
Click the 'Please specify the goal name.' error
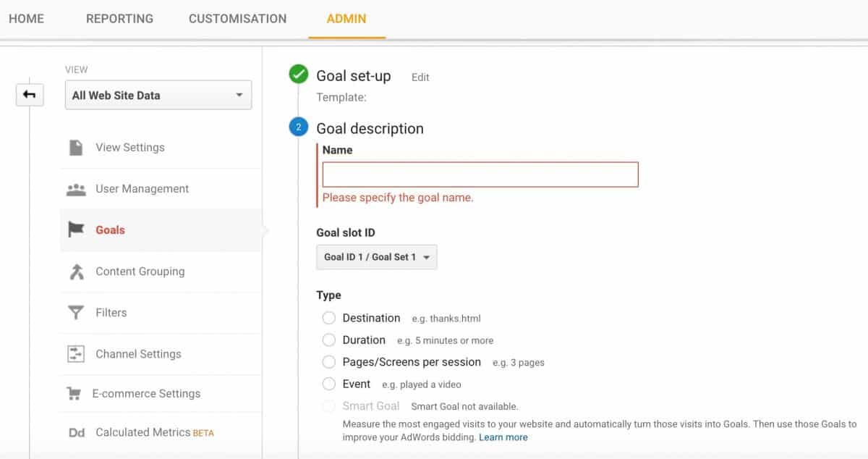pyautogui.click(x=398, y=198)
